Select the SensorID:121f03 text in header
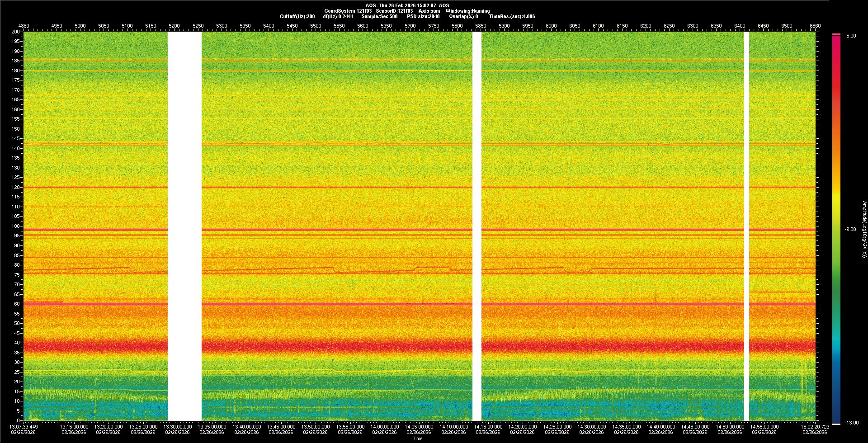Screen dimensions: 868x443 tap(394, 11)
